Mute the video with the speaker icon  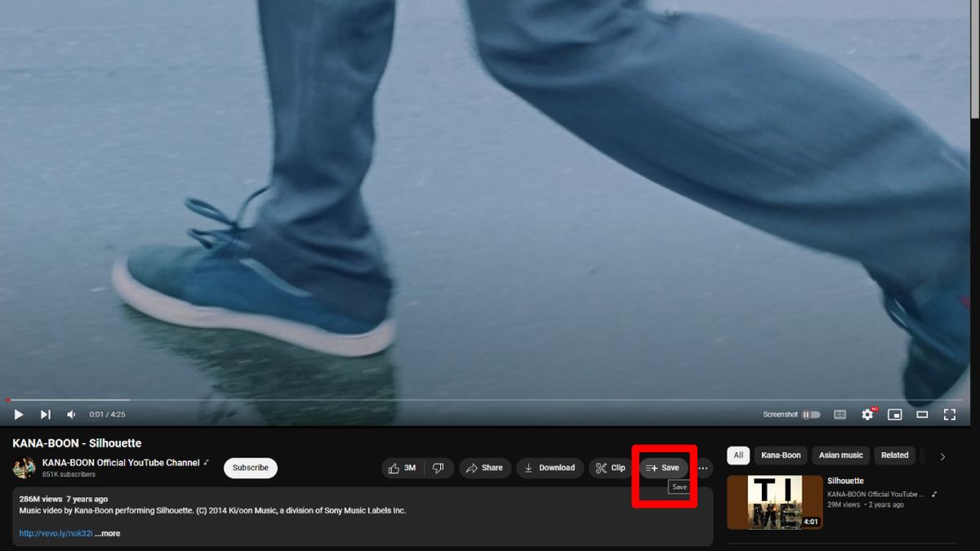click(70, 414)
